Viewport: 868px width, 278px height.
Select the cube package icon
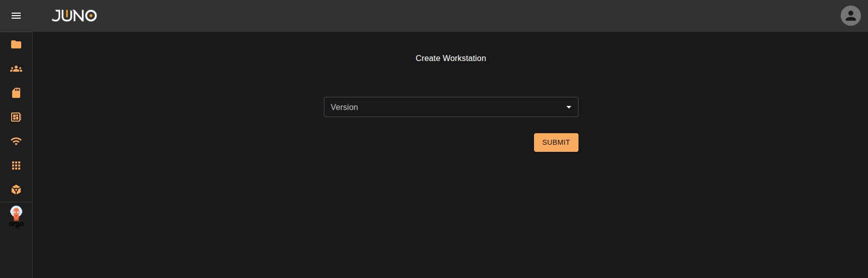(16, 190)
